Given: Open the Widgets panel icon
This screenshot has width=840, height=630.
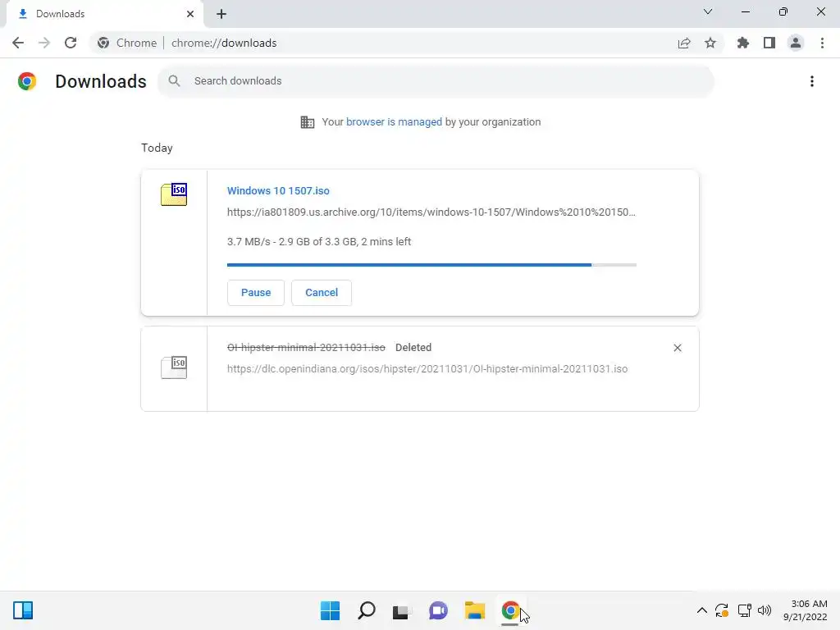Looking at the screenshot, I should point(23,610).
